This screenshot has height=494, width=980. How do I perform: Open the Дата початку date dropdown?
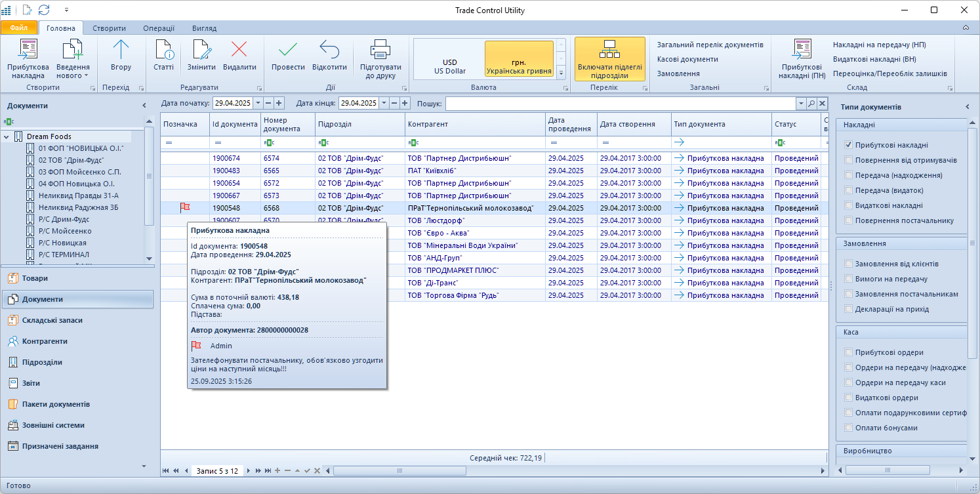pos(258,103)
